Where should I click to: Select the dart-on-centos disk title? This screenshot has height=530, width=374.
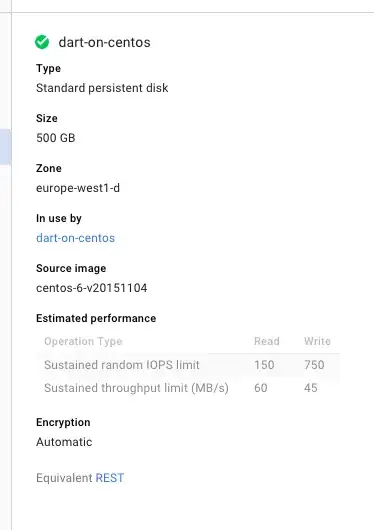coord(104,42)
